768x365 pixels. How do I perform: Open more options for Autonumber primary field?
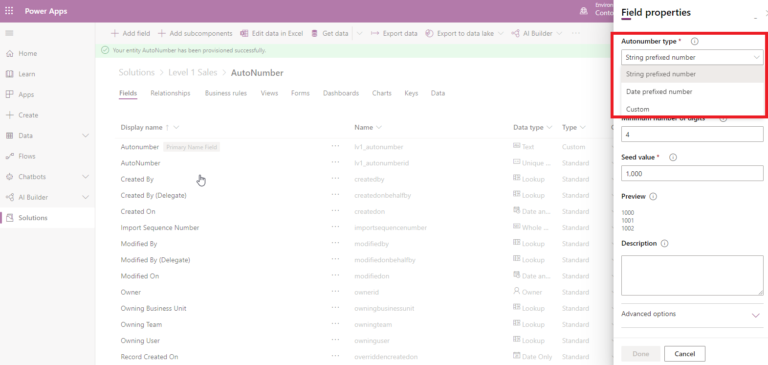click(335, 146)
